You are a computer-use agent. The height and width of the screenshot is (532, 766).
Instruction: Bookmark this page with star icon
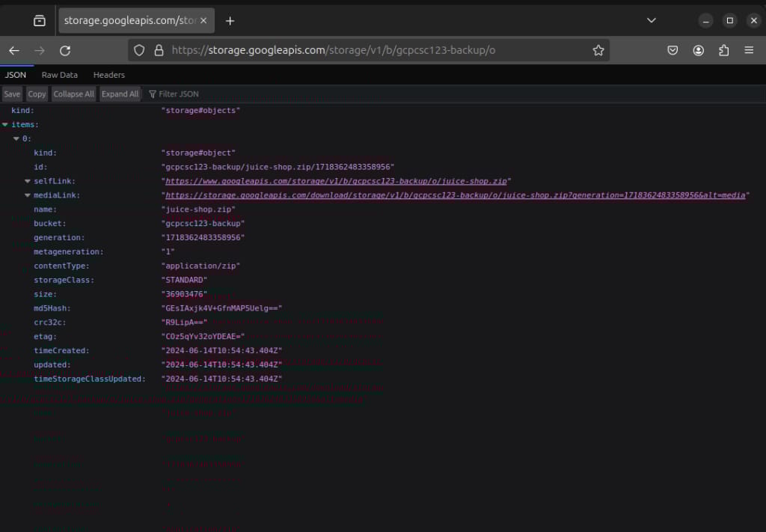coord(598,50)
